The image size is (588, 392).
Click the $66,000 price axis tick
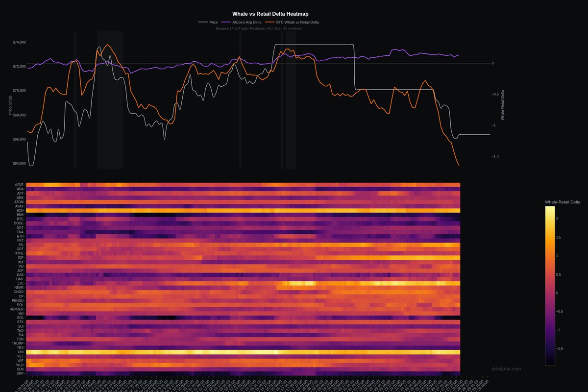point(19,139)
